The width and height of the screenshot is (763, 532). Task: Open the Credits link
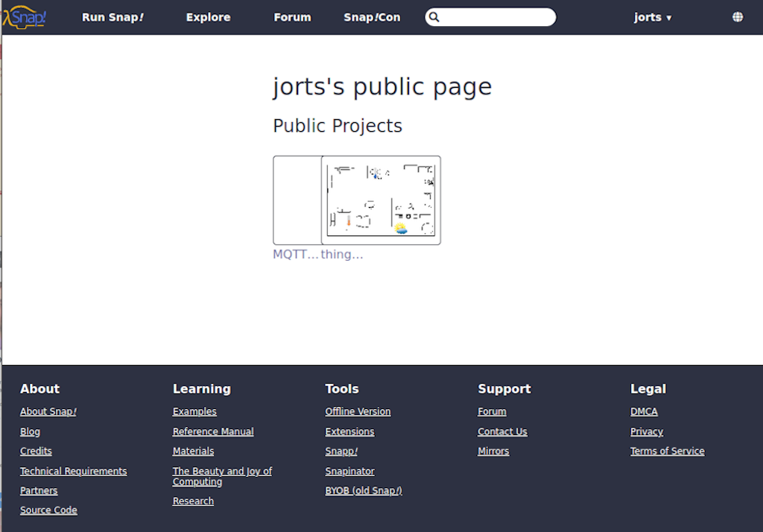point(36,452)
